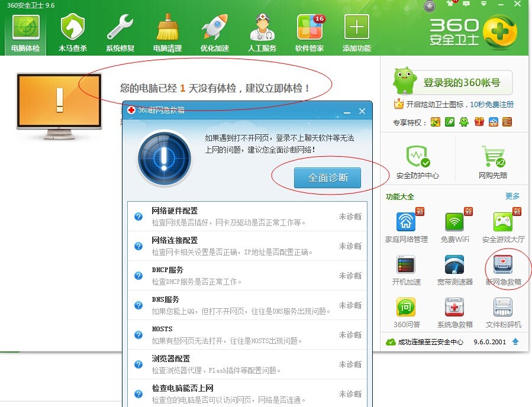Launch 开机加速 tool
This screenshot has height=407, width=532.
(x=407, y=270)
